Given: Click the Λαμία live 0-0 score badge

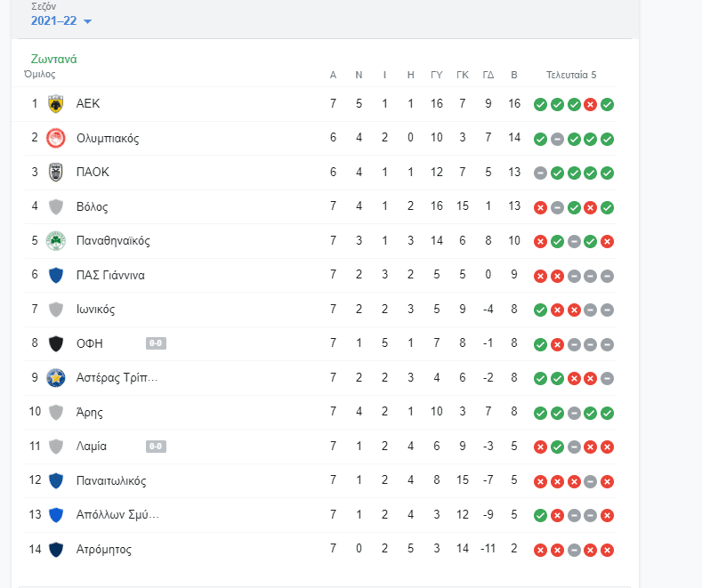Looking at the screenshot, I should 156,447.
